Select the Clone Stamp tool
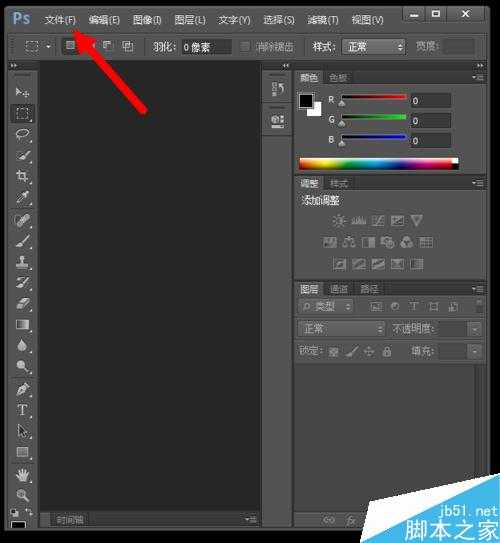The image size is (500, 543). [x=23, y=262]
